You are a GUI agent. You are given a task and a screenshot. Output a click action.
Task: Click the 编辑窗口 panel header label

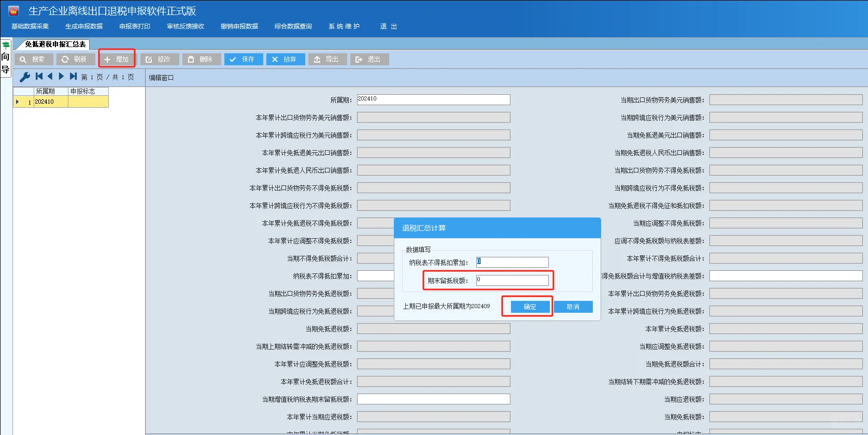[x=161, y=78]
